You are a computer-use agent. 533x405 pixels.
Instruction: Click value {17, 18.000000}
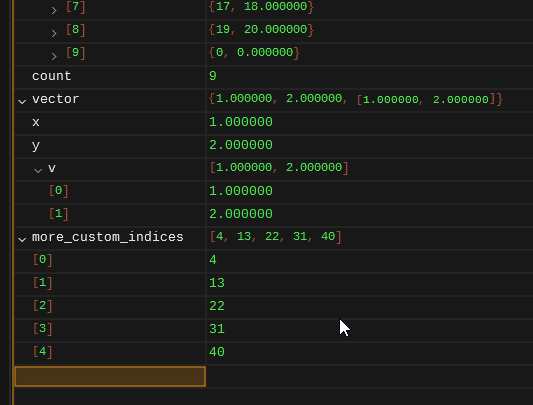[x=261, y=7]
